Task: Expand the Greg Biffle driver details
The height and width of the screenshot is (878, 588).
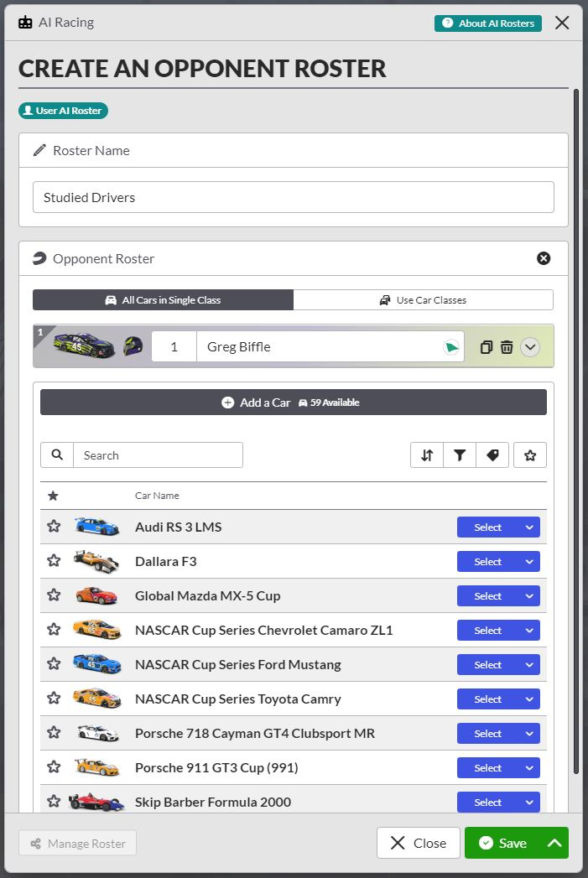Action: (x=530, y=347)
